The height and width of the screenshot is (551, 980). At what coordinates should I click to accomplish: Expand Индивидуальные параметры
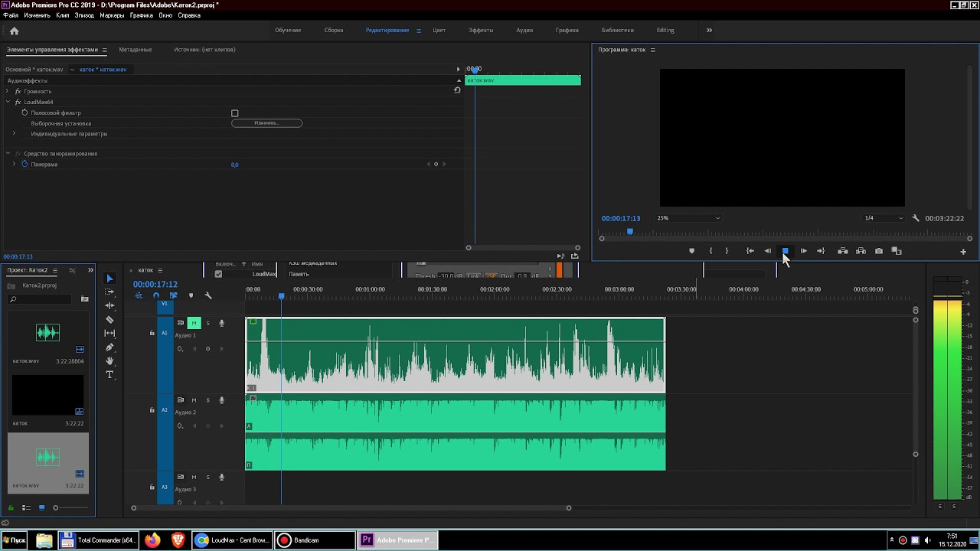[14, 134]
